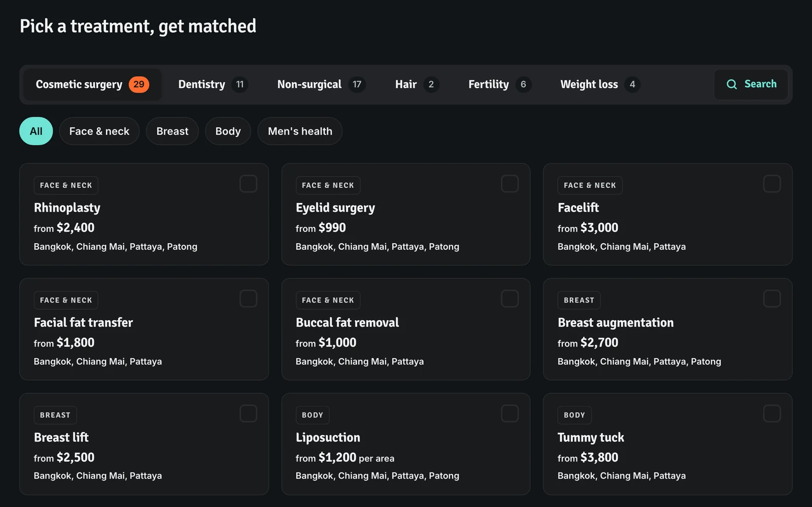
Task: Select the Liposuction checkbox
Action: click(510, 413)
